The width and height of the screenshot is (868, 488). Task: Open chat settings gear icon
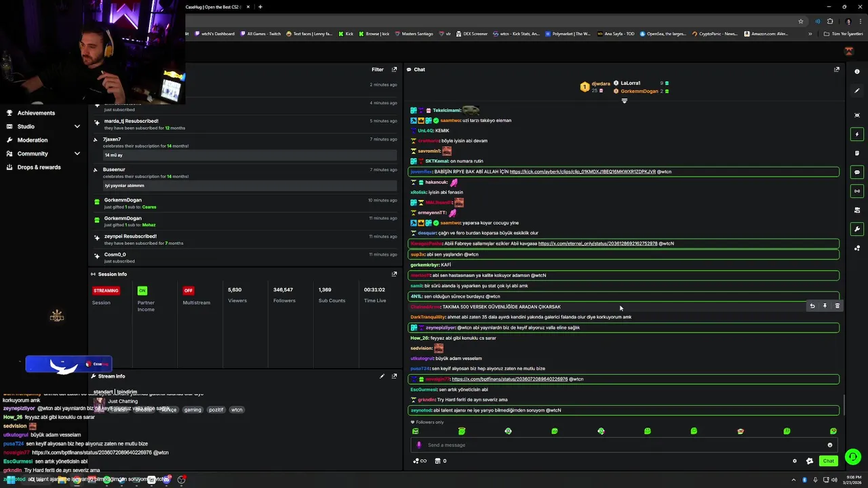click(795, 461)
